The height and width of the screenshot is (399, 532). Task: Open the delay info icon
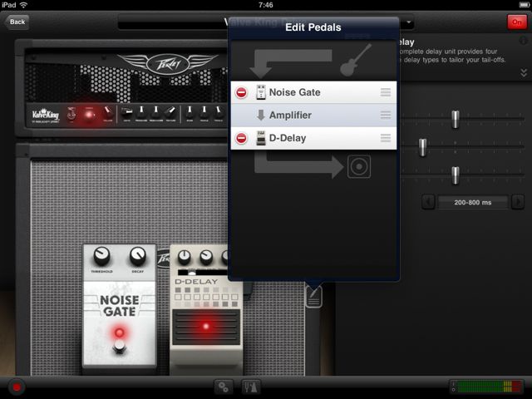(523, 41)
